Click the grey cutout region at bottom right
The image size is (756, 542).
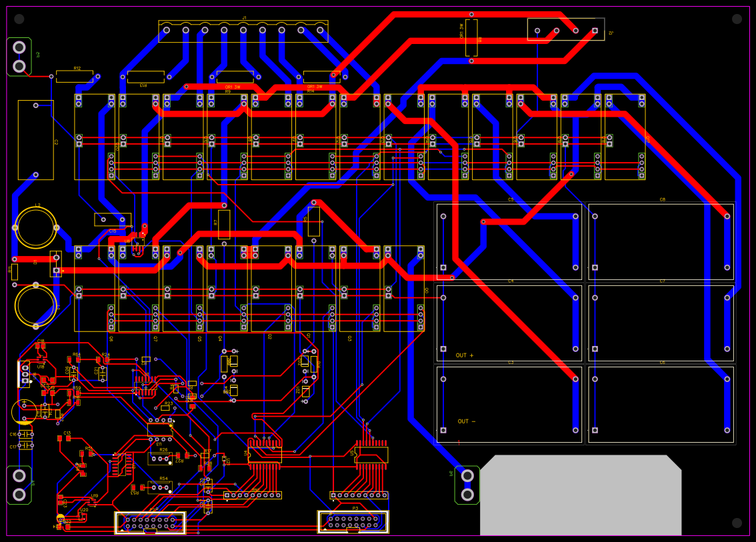(x=581, y=495)
